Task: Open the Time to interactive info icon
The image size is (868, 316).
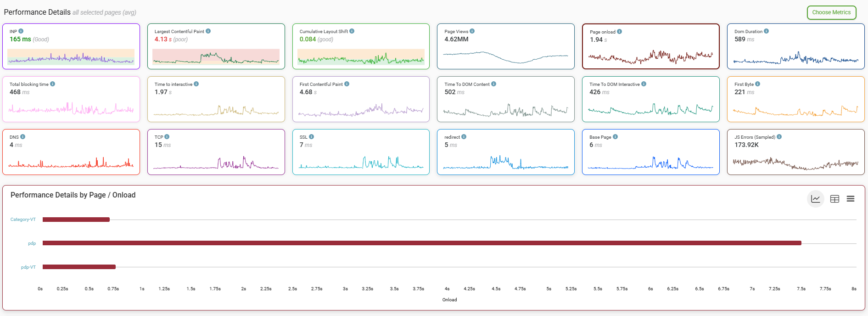Action: pyautogui.click(x=196, y=84)
